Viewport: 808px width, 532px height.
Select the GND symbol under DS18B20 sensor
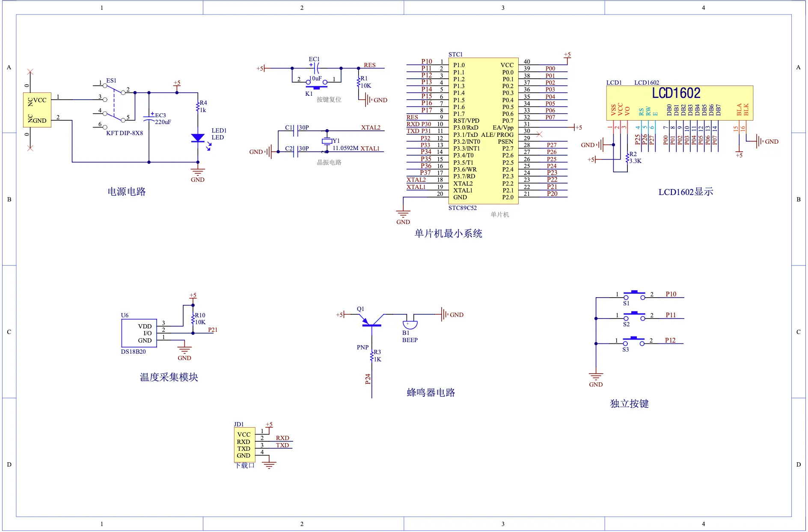click(x=184, y=353)
